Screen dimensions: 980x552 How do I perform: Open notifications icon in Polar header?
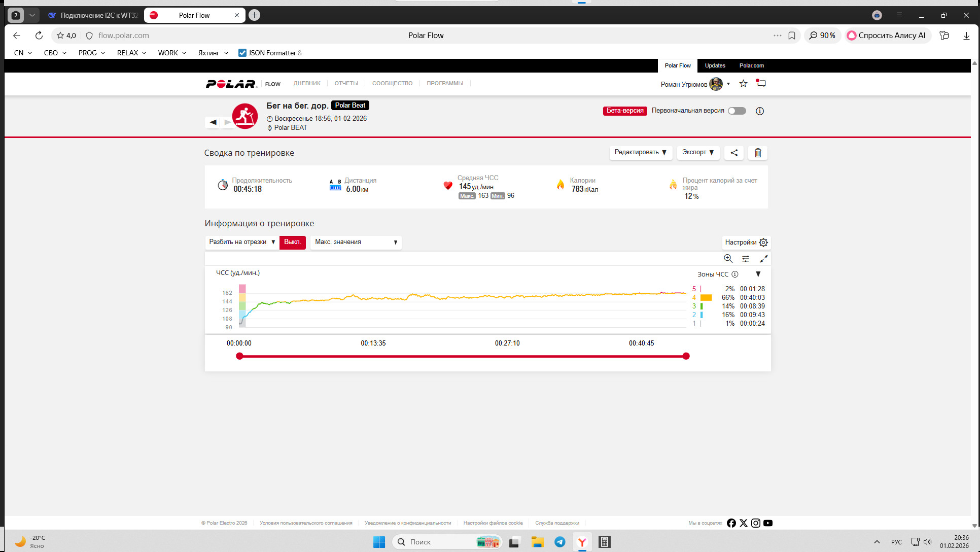(761, 83)
